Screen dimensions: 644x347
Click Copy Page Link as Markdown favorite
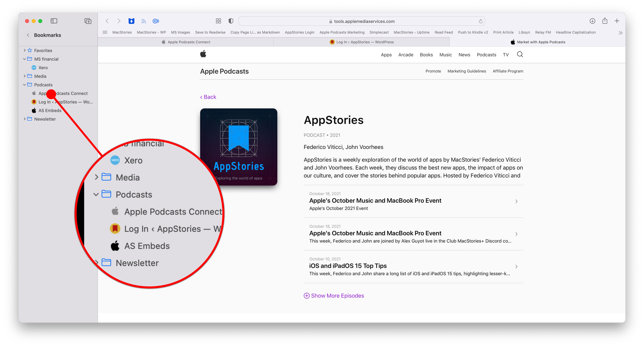(x=255, y=32)
